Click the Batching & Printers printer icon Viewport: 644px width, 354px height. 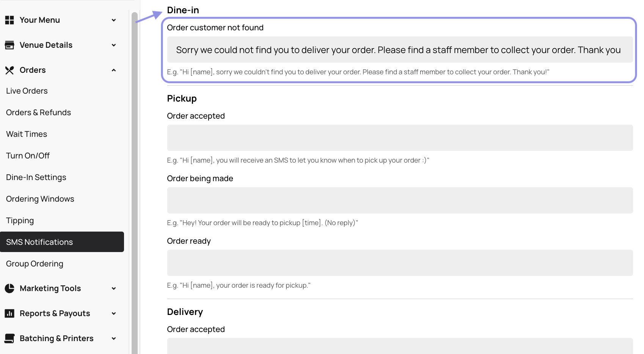[9, 338]
